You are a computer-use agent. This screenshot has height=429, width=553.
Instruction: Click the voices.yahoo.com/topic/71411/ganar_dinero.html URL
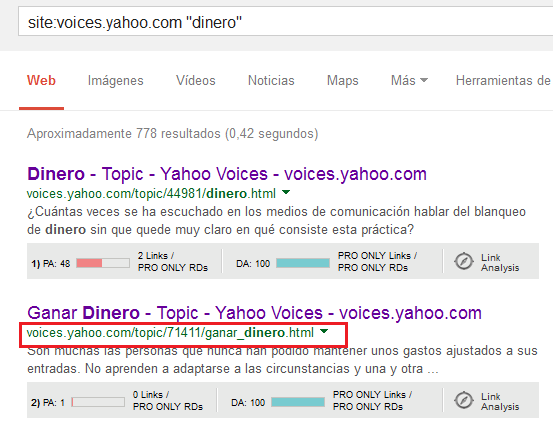click(170, 332)
